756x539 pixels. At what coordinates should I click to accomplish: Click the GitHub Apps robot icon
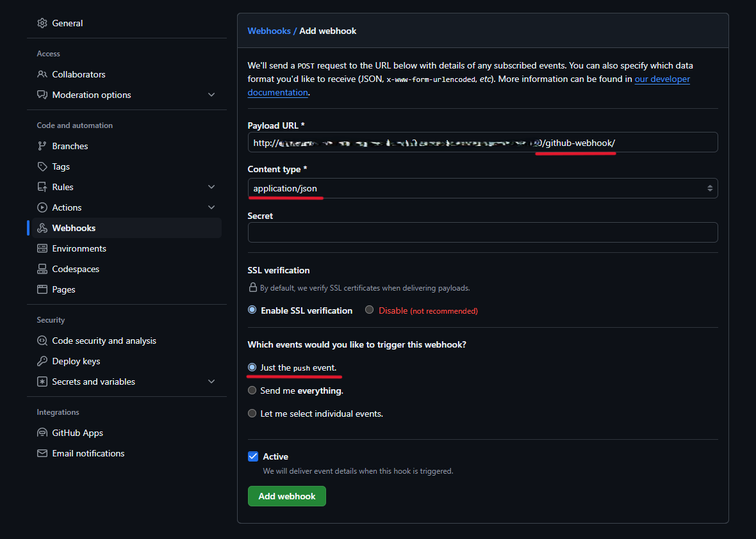pyautogui.click(x=42, y=433)
